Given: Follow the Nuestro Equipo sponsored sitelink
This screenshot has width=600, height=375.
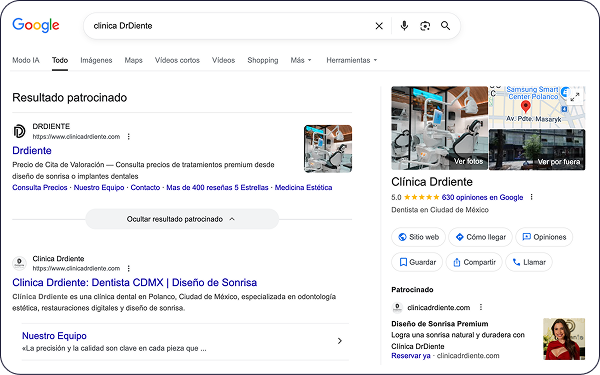Looking at the screenshot, I should click(x=99, y=188).
